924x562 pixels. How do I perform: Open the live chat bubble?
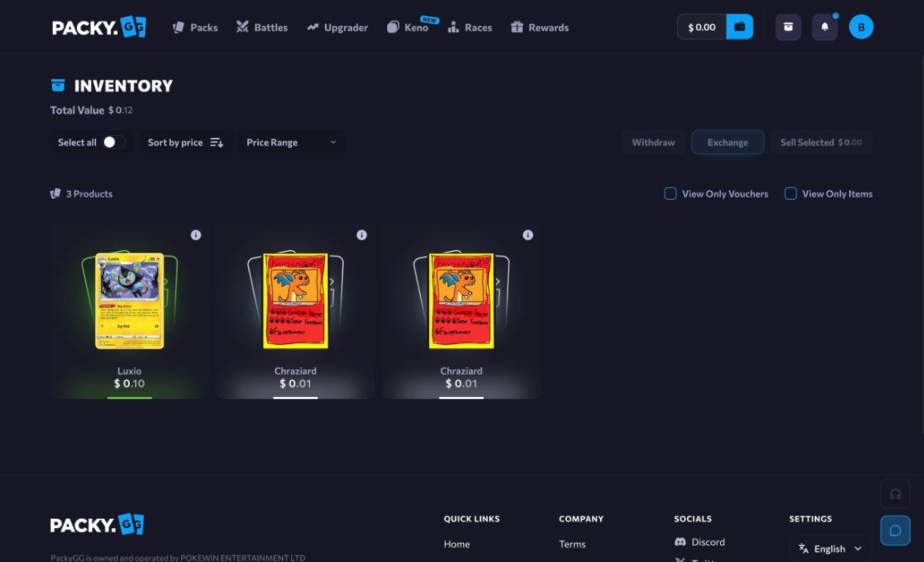click(895, 530)
